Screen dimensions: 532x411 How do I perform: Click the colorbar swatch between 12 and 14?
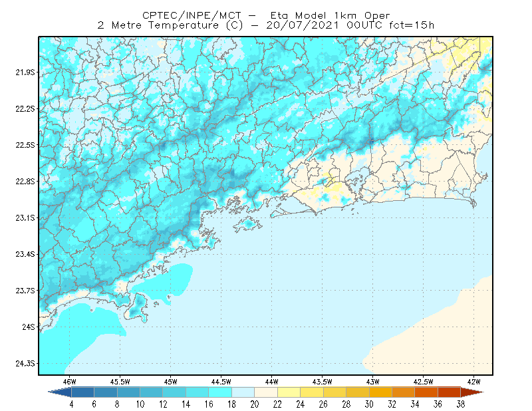tap(174, 392)
